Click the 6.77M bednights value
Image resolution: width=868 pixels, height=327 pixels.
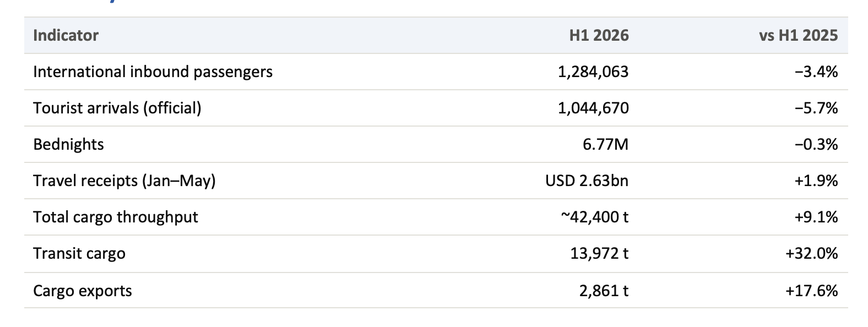pyautogui.click(x=605, y=144)
